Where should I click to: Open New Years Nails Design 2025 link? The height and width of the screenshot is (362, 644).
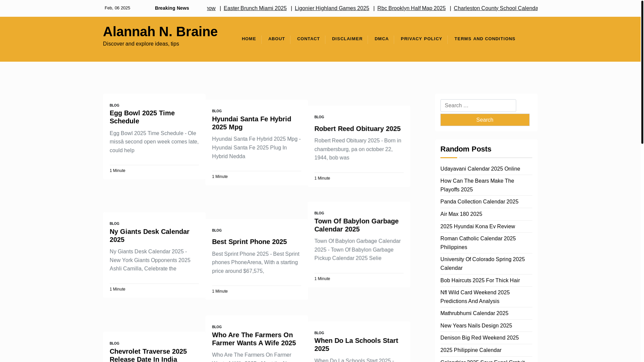point(476,326)
